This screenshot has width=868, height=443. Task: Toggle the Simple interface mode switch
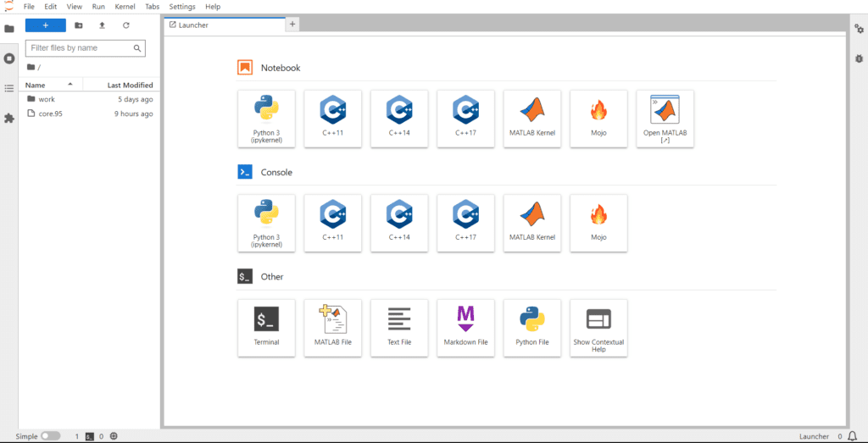51,436
